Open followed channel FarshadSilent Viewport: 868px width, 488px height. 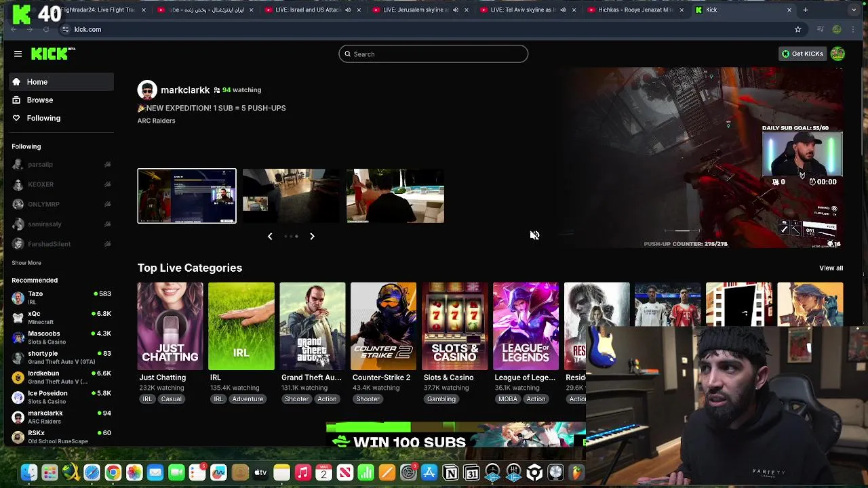point(61,244)
